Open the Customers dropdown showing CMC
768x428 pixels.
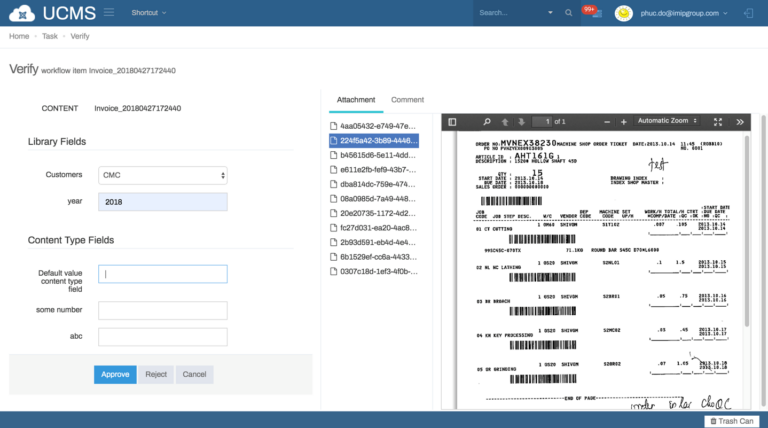click(163, 175)
